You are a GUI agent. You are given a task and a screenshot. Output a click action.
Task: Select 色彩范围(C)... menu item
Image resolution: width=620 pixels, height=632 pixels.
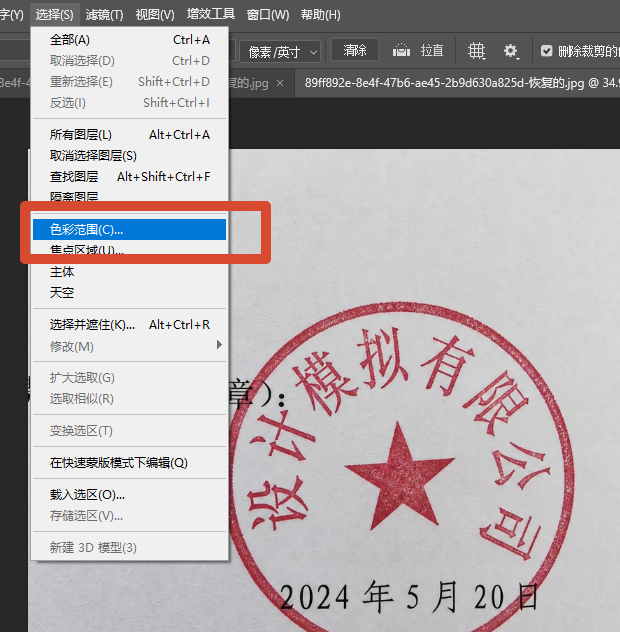129,229
